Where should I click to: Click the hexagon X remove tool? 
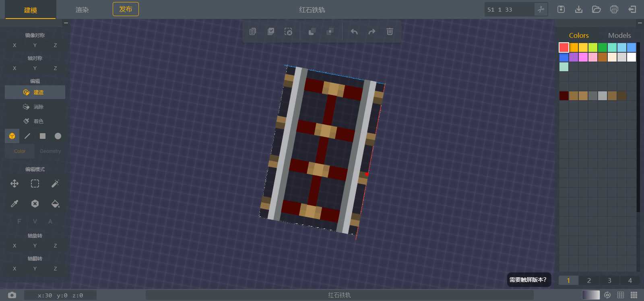pyautogui.click(x=35, y=204)
